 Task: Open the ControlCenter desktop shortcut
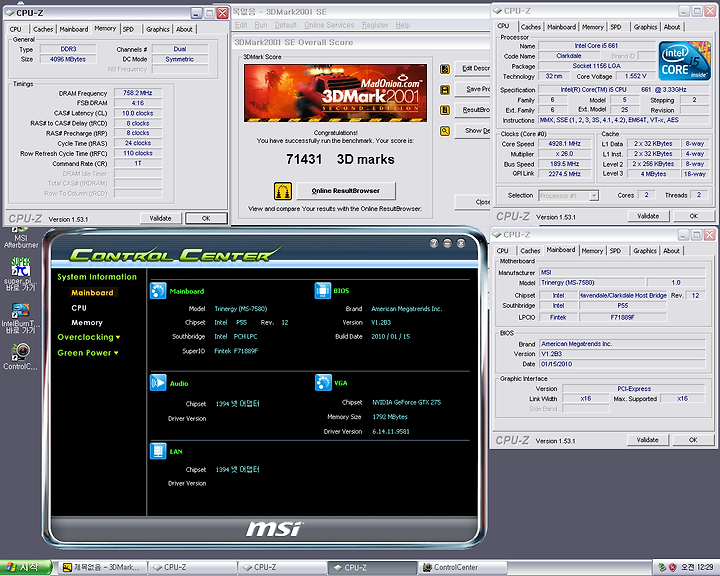(x=20, y=356)
